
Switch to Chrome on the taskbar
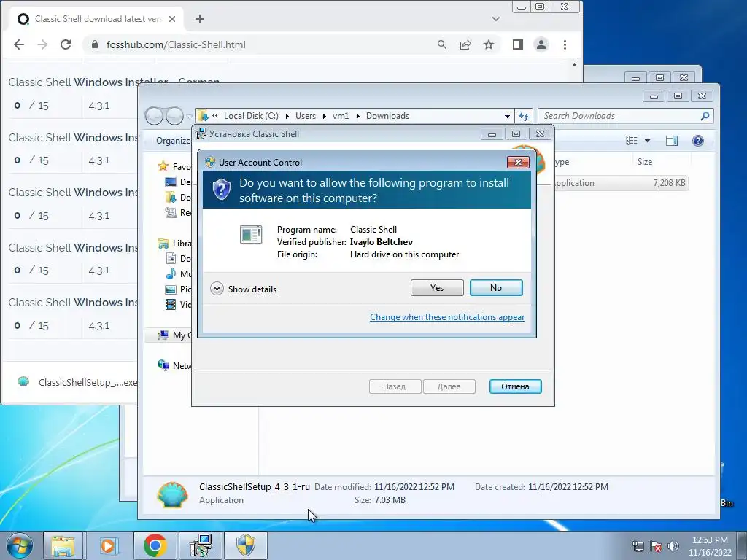click(x=155, y=545)
